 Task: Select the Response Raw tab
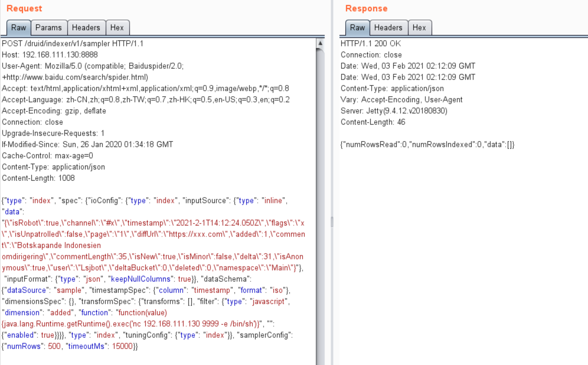tap(357, 28)
